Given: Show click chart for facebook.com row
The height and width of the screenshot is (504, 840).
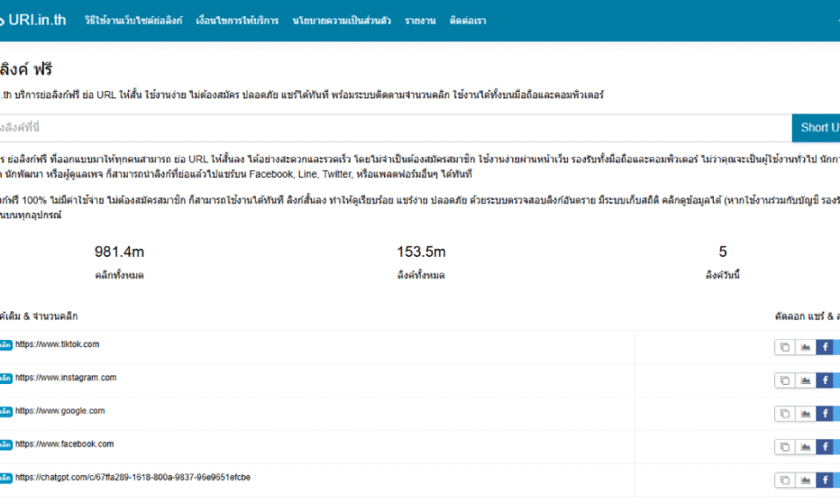Looking at the screenshot, I should click(x=806, y=447).
